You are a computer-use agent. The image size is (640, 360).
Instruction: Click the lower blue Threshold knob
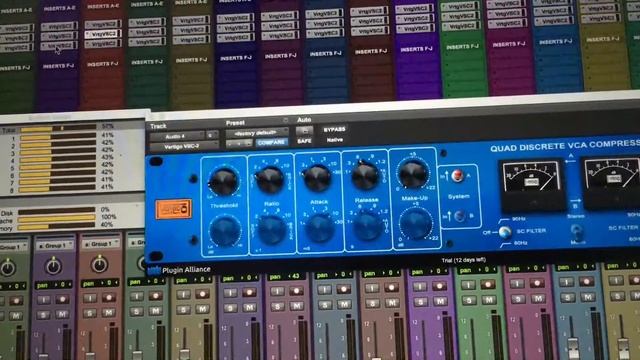pyautogui.click(x=224, y=231)
